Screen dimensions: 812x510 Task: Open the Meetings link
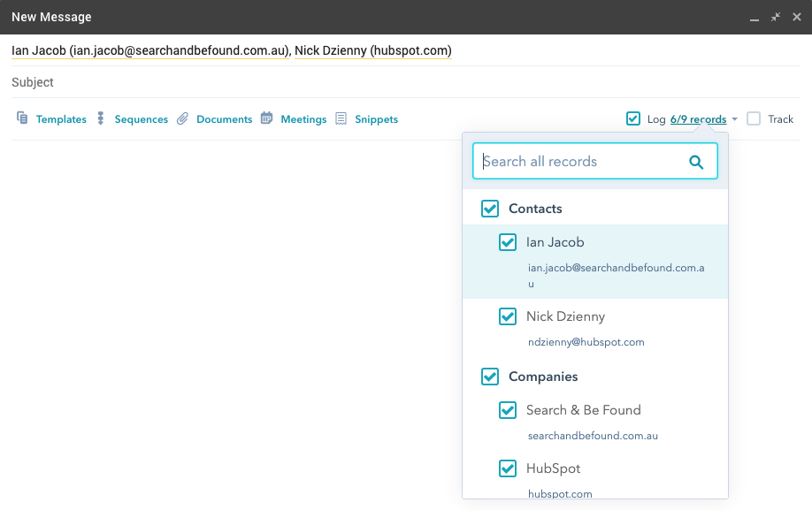tap(303, 119)
